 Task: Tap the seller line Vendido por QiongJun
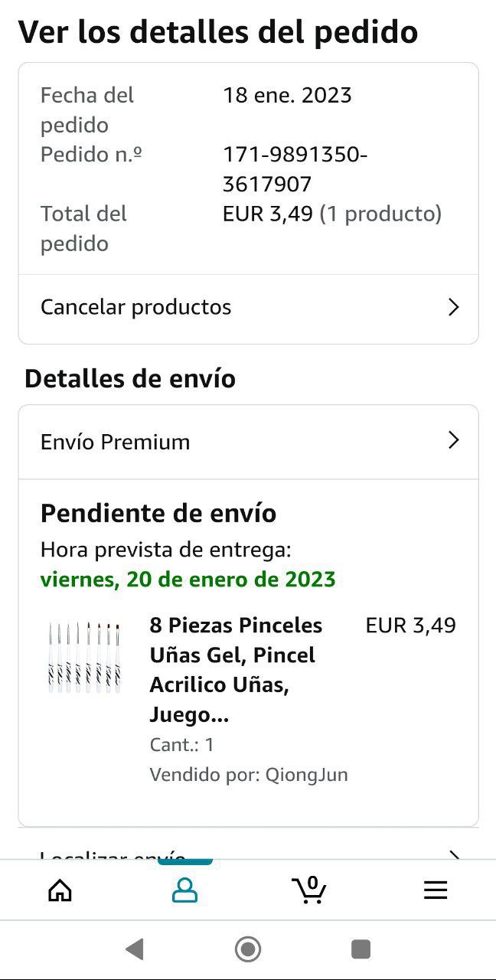pyautogui.click(x=249, y=774)
